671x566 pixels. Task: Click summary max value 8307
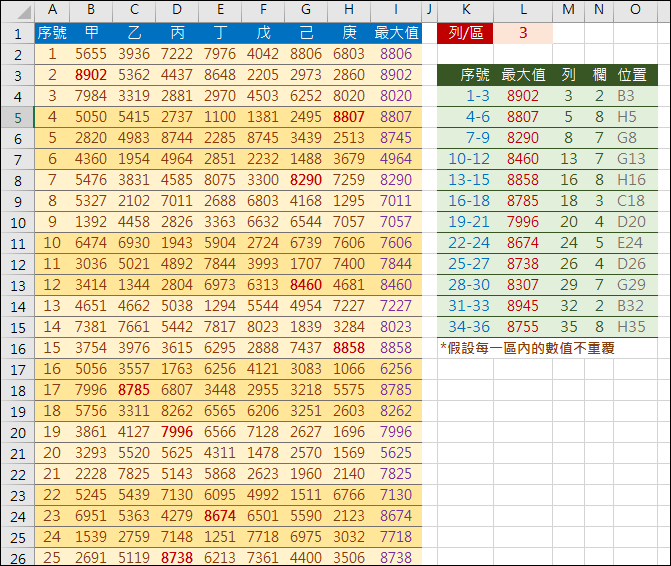click(523, 285)
